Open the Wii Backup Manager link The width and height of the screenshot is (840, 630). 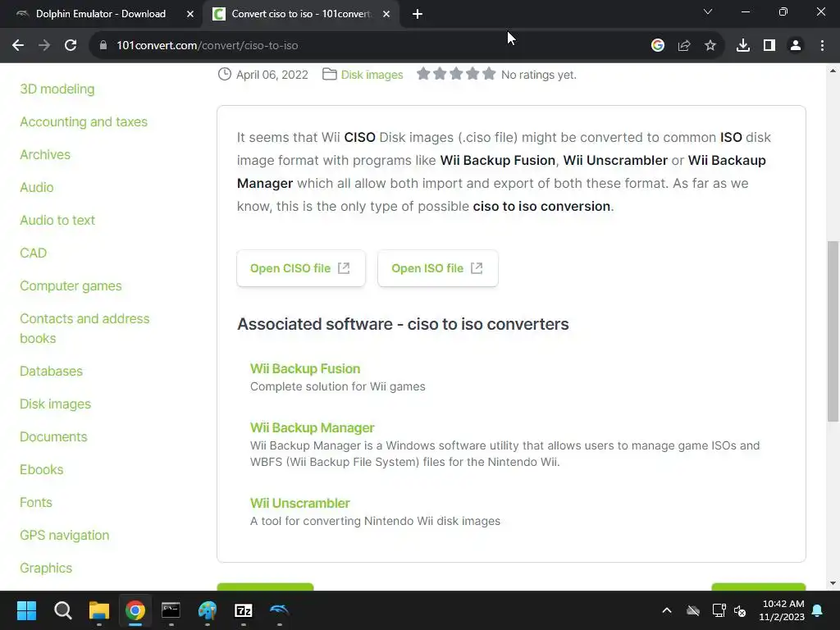(x=312, y=427)
